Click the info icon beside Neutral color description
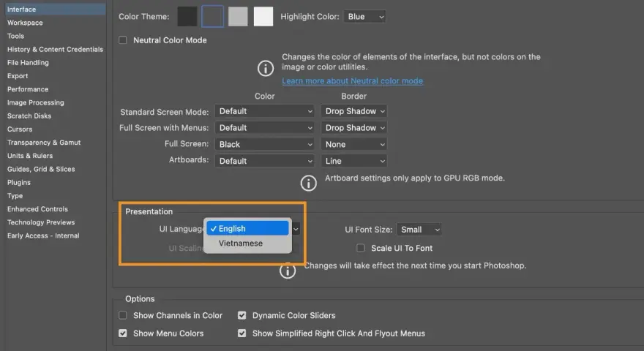Viewport: 644px width, 351px height. point(266,68)
